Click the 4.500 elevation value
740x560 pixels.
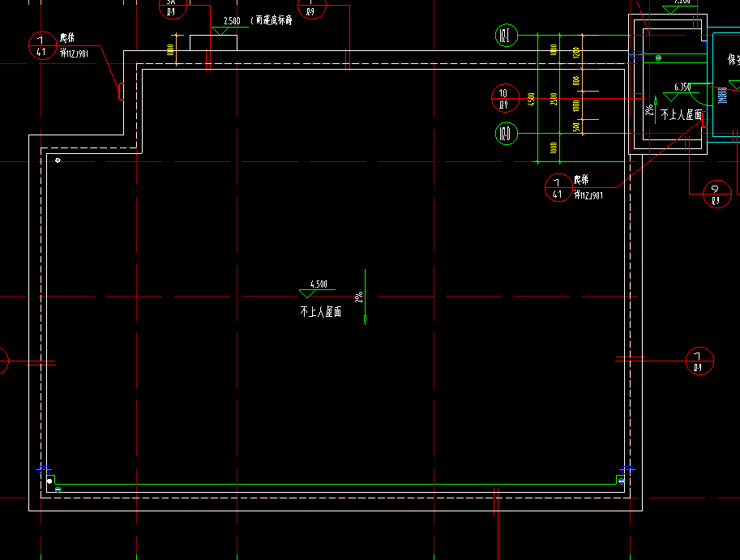coord(319,284)
